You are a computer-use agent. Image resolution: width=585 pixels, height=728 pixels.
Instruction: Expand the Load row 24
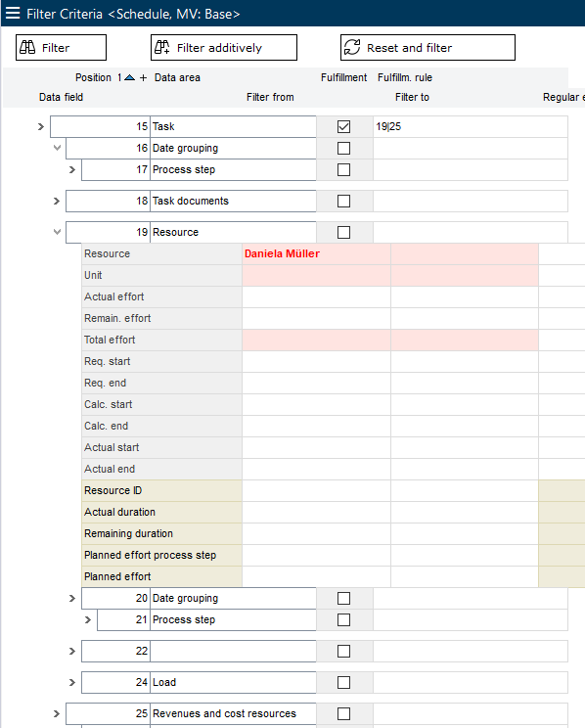tap(72, 683)
